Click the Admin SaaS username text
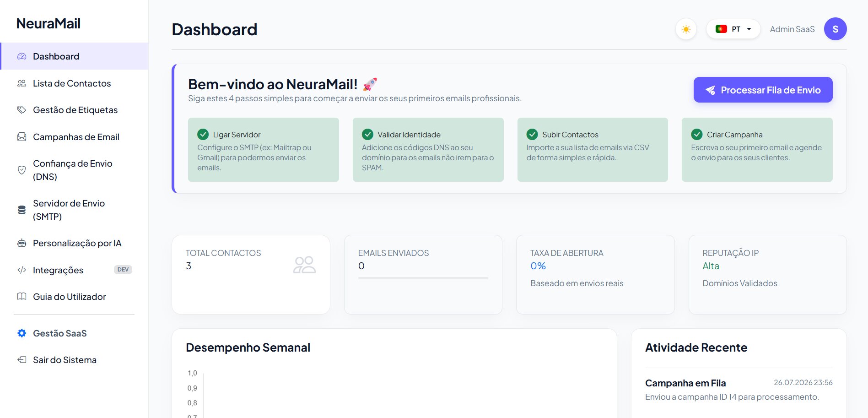 point(792,29)
